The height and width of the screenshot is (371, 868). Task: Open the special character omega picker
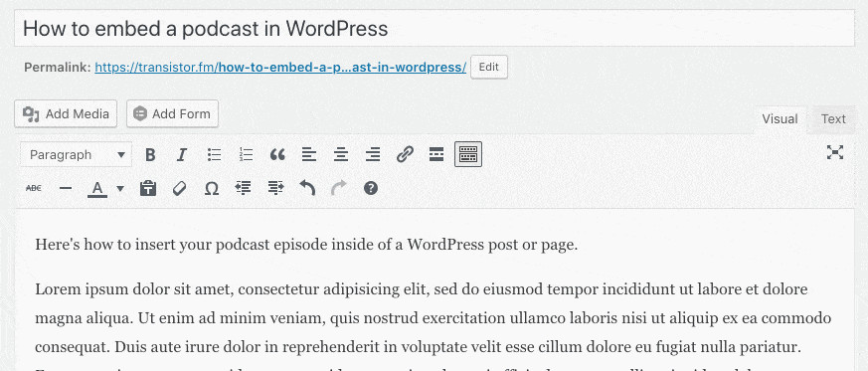click(212, 188)
